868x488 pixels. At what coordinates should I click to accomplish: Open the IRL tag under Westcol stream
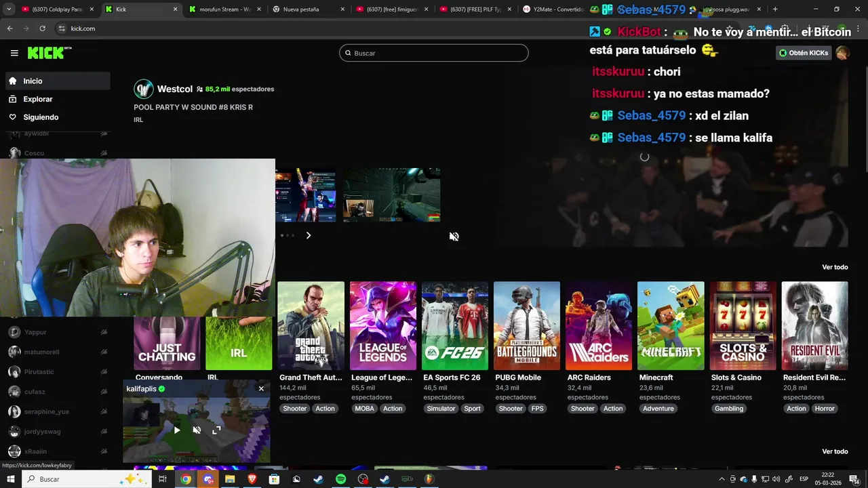(138, 119)
